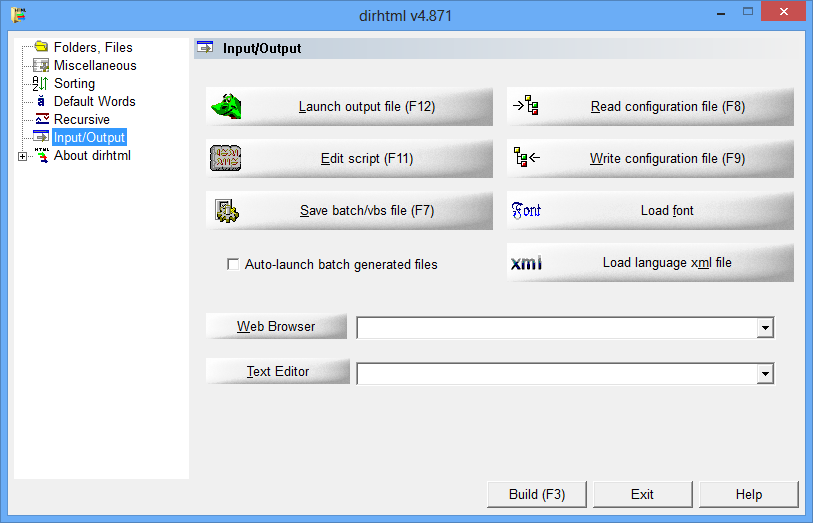Select Sorting in the tree
Screen dimensions: 813x523
[75, 83]
